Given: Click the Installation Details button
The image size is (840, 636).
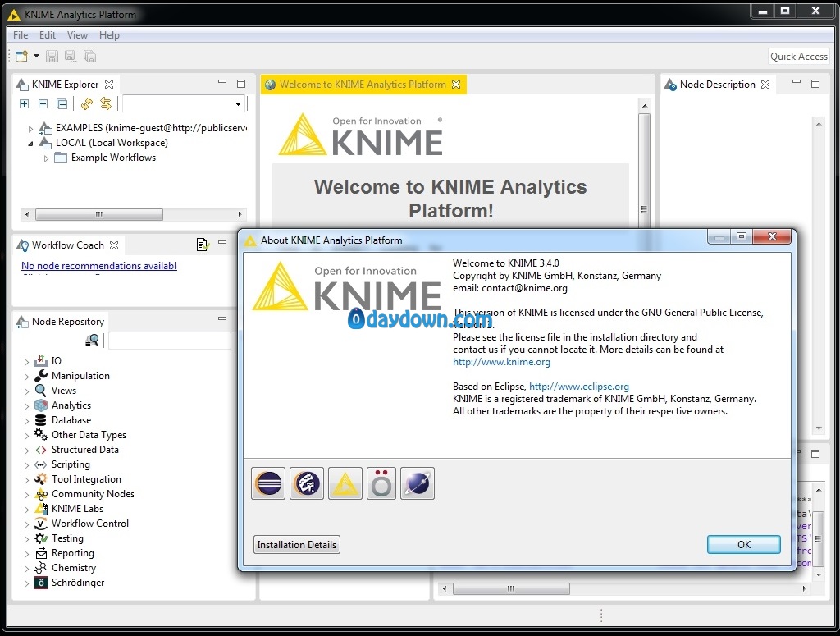Looking at the screenshot, I should click(297, 544).
